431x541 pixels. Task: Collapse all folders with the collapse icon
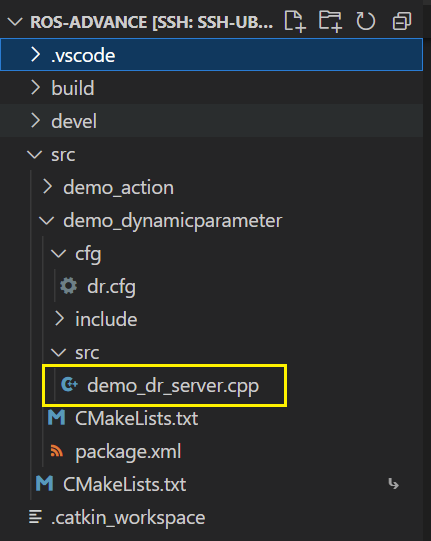[x=402, y=21]
